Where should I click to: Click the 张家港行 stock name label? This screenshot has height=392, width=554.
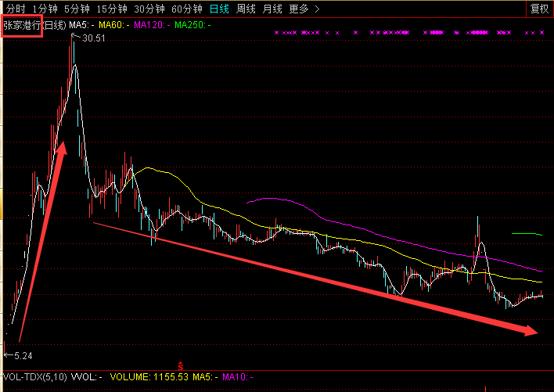pos(21,25)
